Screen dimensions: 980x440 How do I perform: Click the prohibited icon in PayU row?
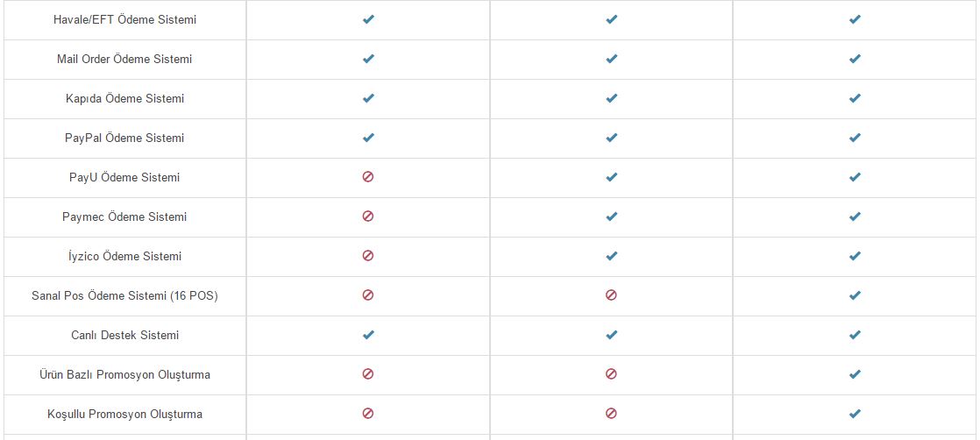click(368, 177)
